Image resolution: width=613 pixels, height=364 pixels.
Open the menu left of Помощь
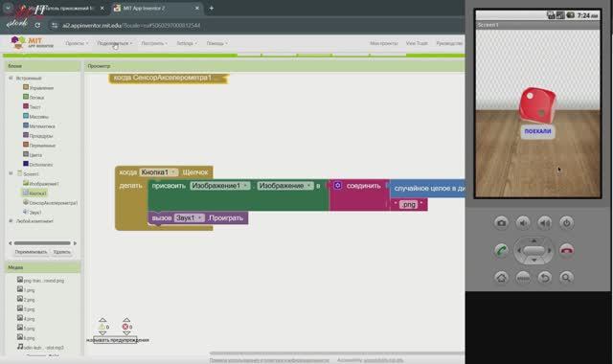point(187,43)
